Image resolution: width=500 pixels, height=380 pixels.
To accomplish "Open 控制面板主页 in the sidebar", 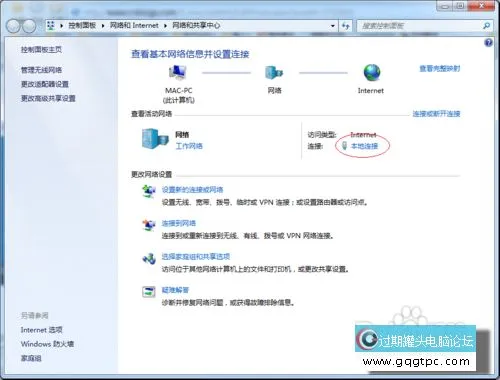I will [41, 50].
